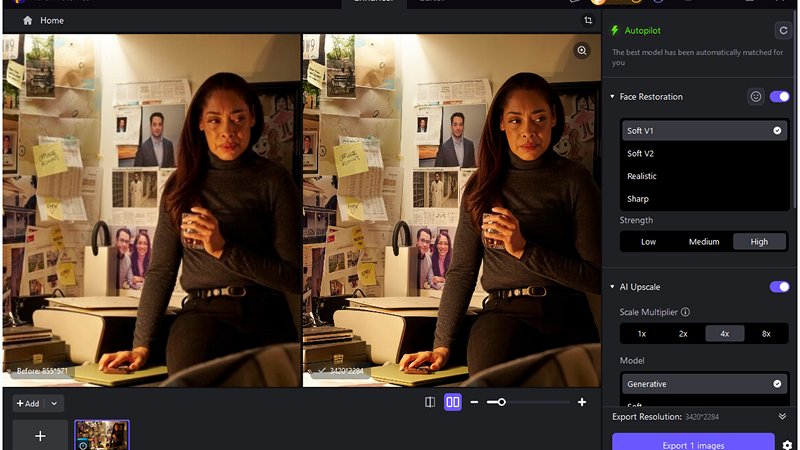800x450 pixels.
Task: Click the Model label
Action: [x=632, y=361]
